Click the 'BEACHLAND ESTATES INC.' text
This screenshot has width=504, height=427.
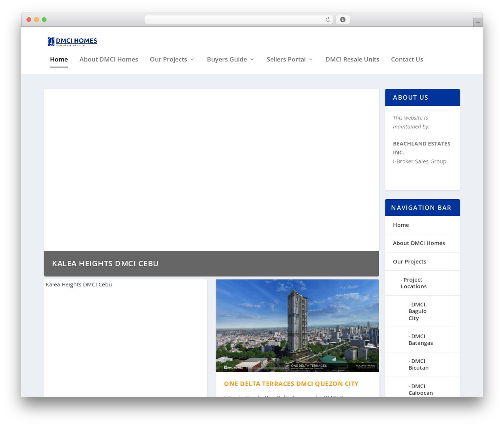[x=422, y=148]
